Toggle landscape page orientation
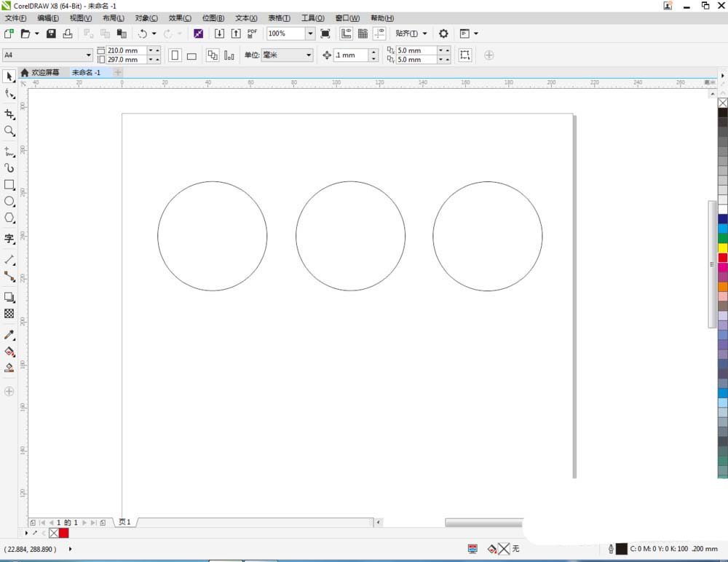The image size is (728, 562). click(191, 55)
